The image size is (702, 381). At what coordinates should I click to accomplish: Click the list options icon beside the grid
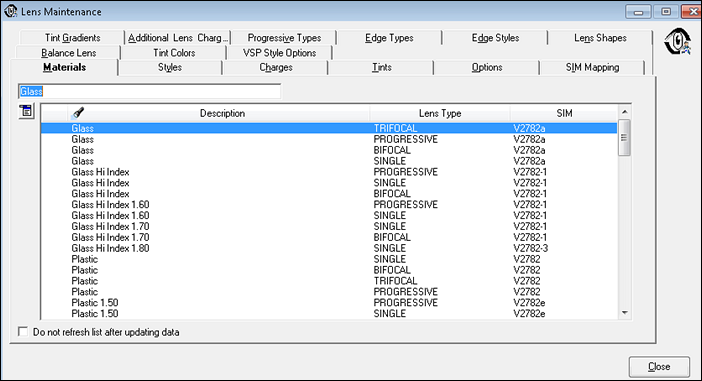[x=26, y=111]
